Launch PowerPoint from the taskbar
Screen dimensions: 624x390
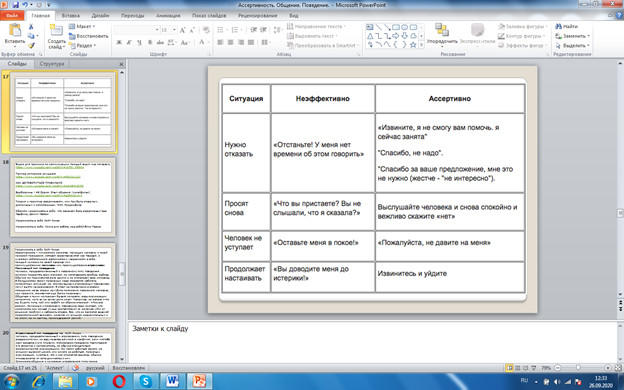[x=199, y=381]
